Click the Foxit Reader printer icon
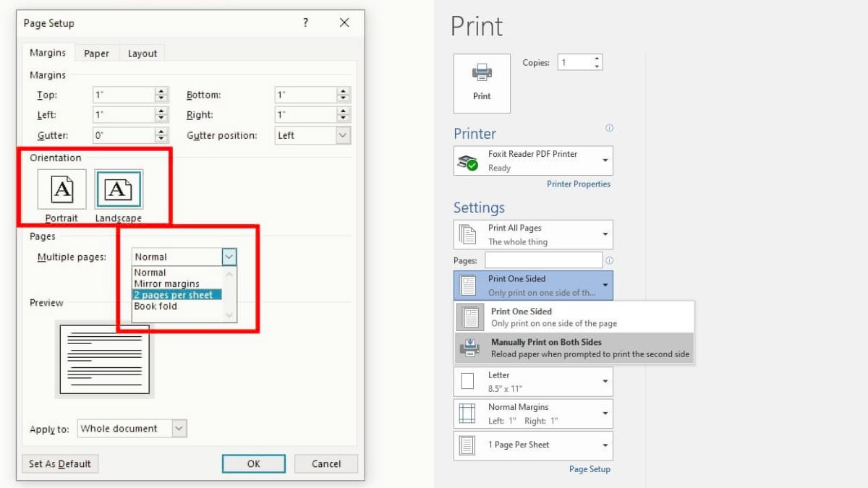This screenshot has height=488, width=868. (469, 161)
